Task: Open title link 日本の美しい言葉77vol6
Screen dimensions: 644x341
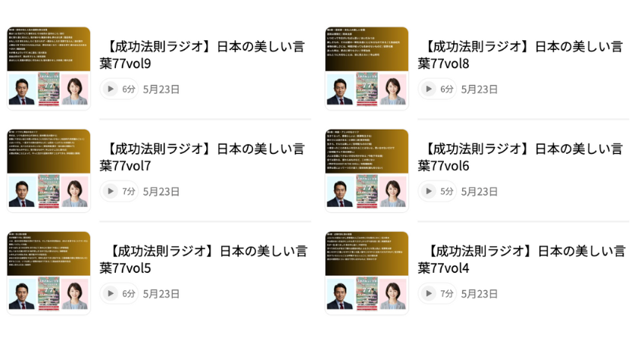Action: [x=521, y=158]
